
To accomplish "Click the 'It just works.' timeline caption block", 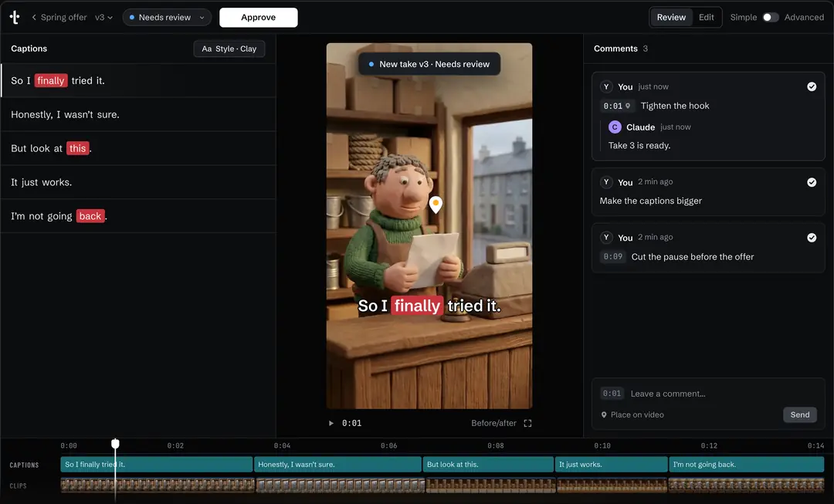I will (611, 465).
